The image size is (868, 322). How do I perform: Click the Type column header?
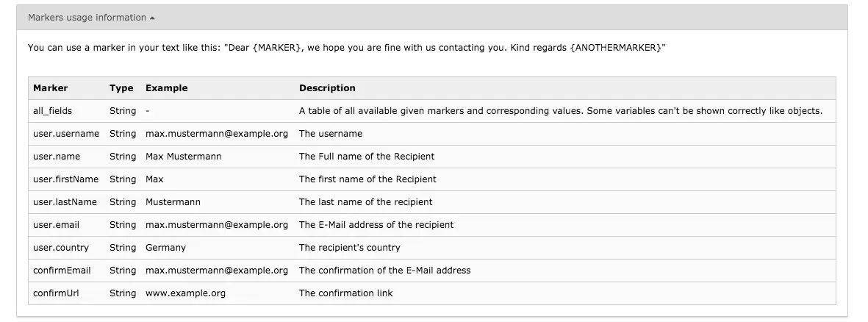[121, 88]
